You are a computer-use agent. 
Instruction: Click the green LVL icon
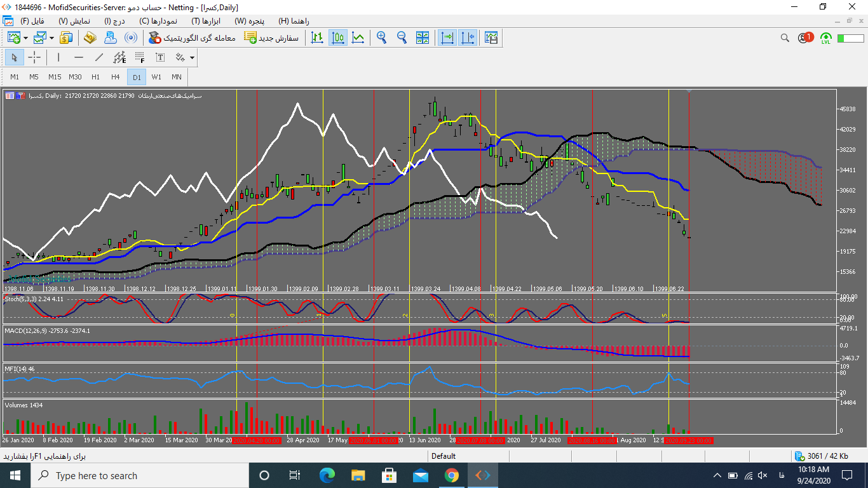pyautogui.click(x=825, y=38)
